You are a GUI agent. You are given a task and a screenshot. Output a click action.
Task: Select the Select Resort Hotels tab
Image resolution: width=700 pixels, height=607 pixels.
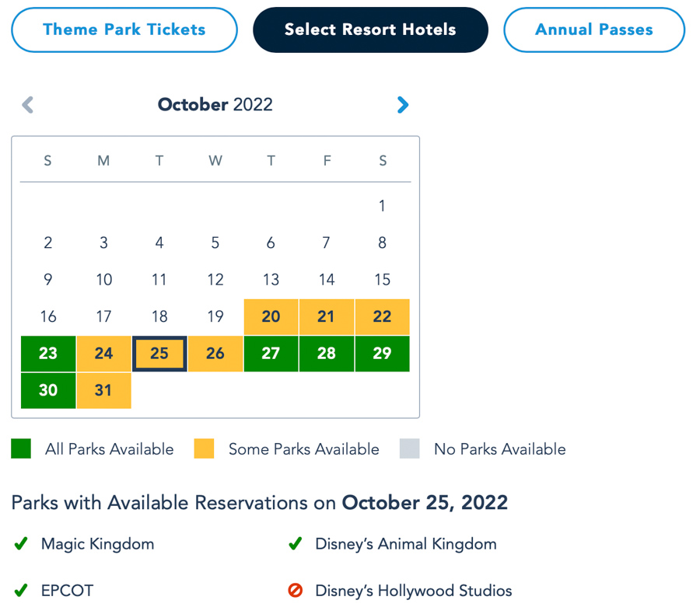click(370, 30)
